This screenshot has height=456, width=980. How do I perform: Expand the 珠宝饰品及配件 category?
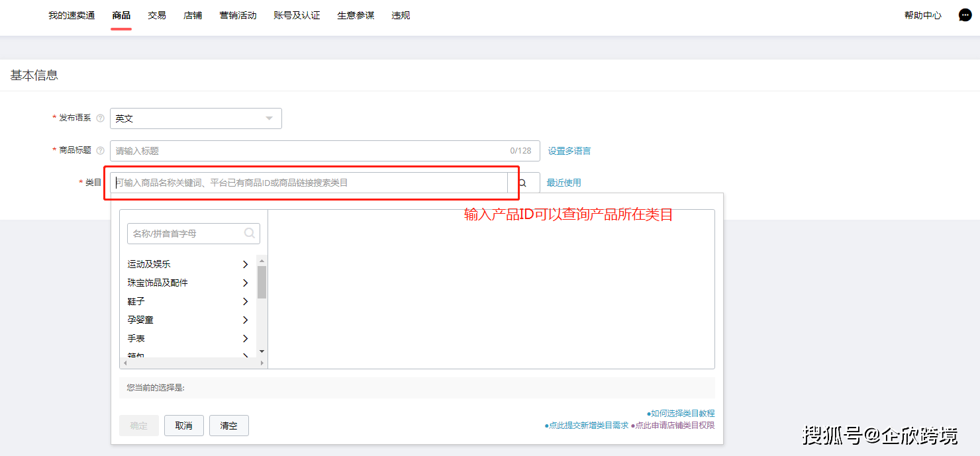pyautogui.click(x=245, y=283)
